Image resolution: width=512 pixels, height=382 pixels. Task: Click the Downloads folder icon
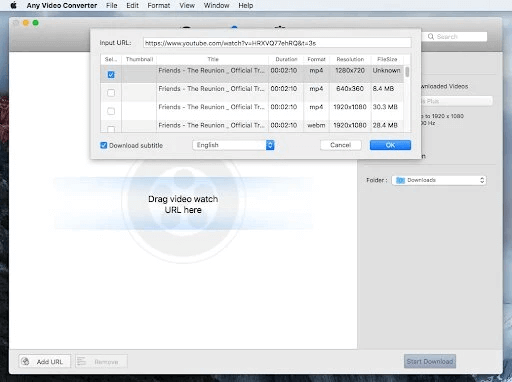400,180
